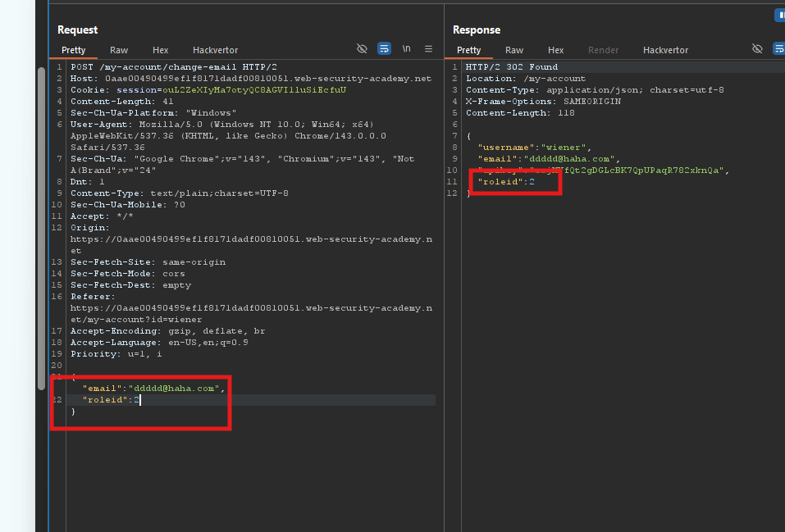
Task: Click the Accept: */* header
Action: 102,216
